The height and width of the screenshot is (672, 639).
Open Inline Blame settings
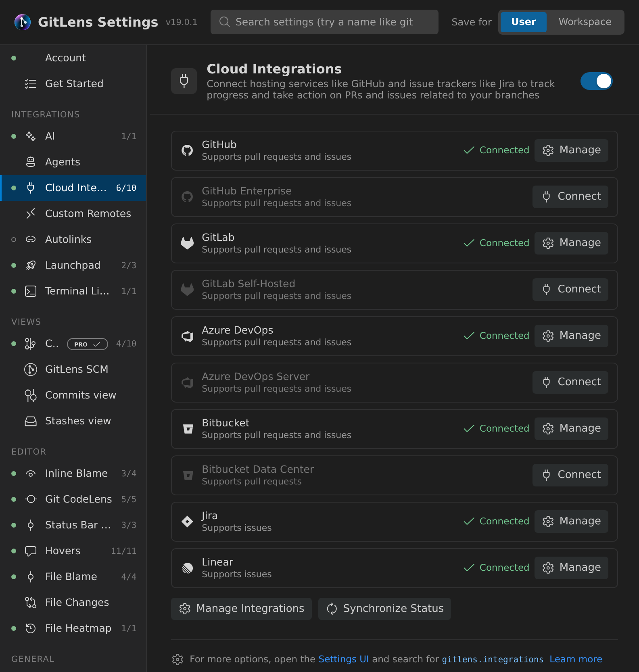73,474
